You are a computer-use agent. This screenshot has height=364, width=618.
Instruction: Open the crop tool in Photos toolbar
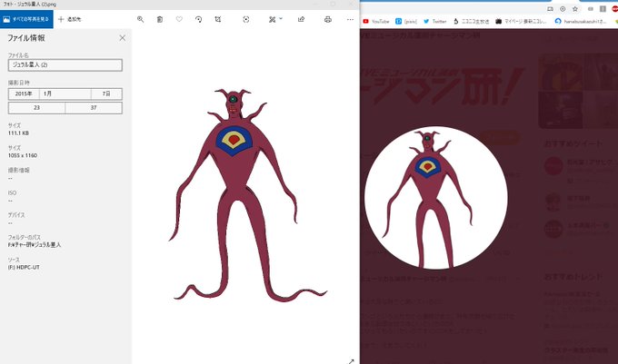coord(218,19)
